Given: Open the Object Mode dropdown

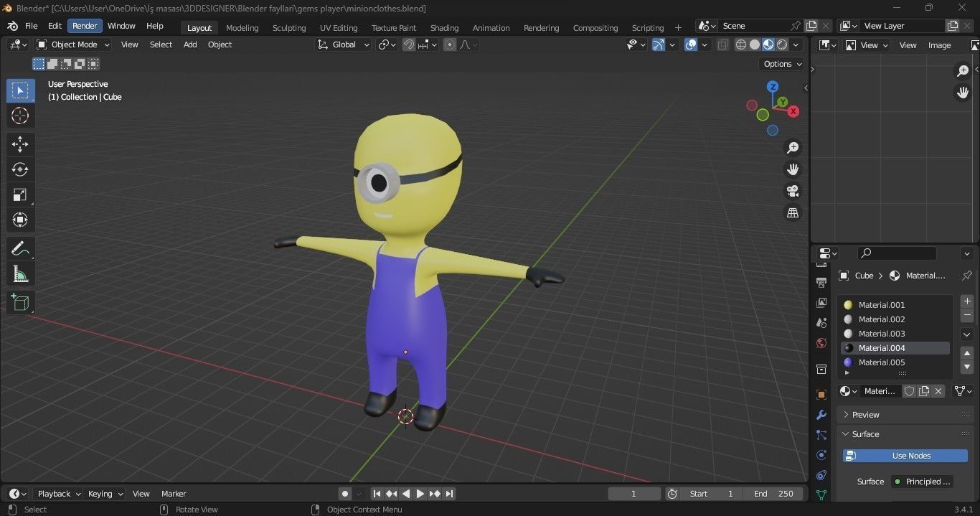Looking at the screenshot, I should [x=73, y=44].
